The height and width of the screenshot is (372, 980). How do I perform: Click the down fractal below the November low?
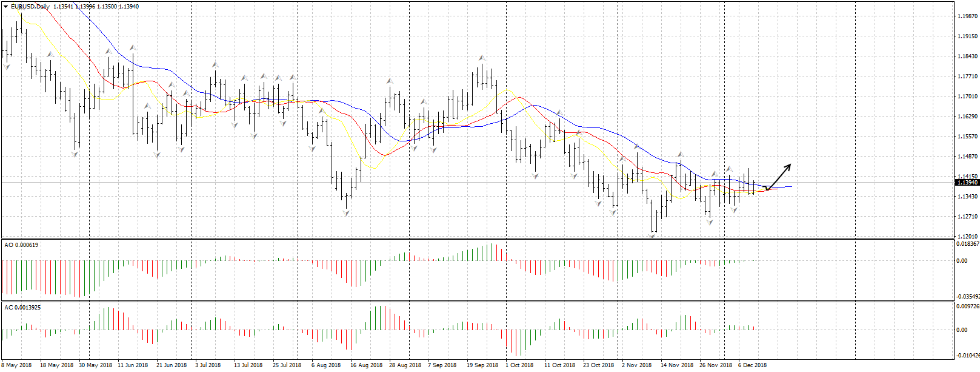(x=653, y=235)
